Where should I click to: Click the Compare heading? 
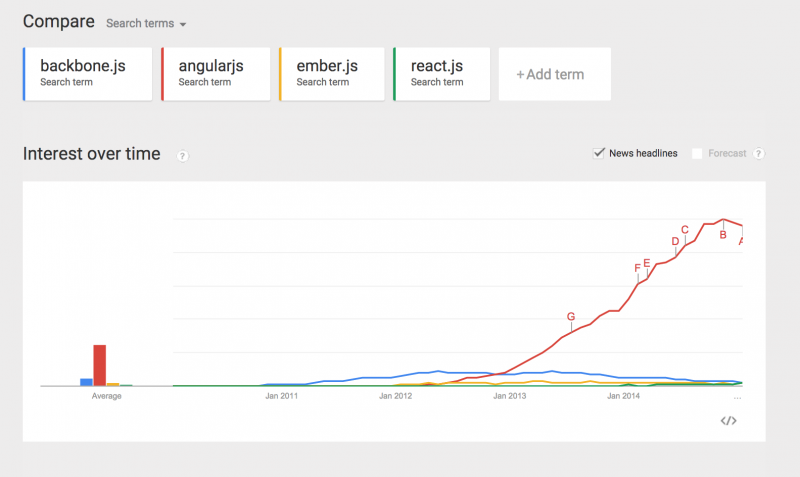coord(59,21)
